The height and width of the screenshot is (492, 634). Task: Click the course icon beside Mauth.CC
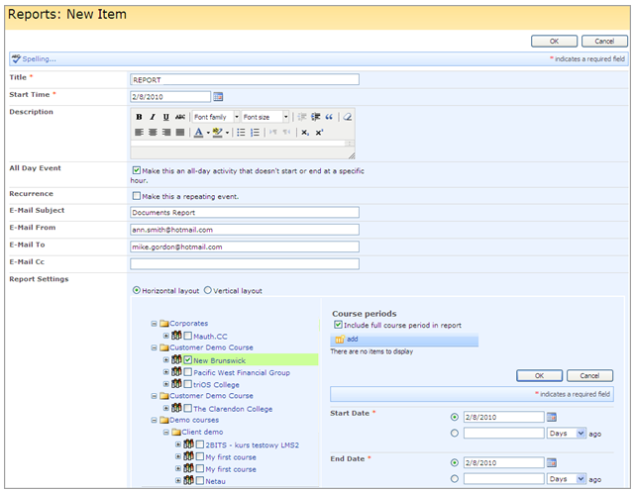click(176, 335)
